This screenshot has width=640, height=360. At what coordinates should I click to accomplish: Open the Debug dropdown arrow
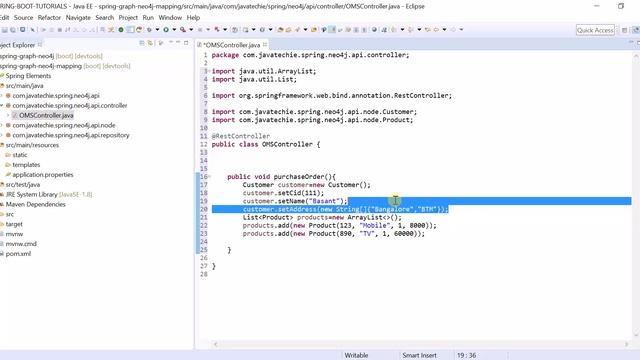[x=157, y=29]
